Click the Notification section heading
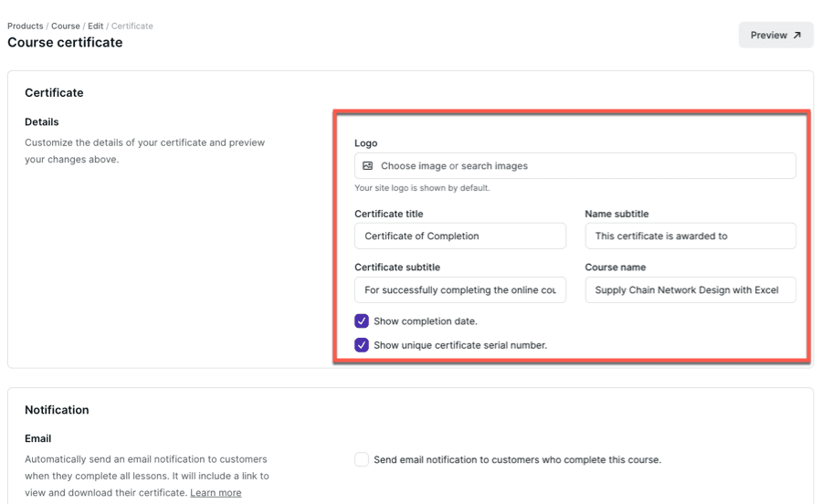Screen dimensions: 822x504 (x=57, y=410)
